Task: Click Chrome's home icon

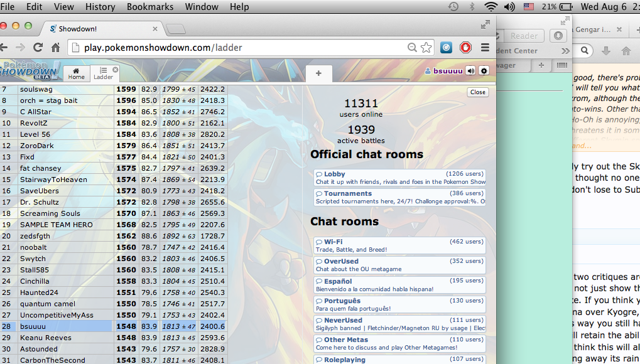Action: click(55, 48)
